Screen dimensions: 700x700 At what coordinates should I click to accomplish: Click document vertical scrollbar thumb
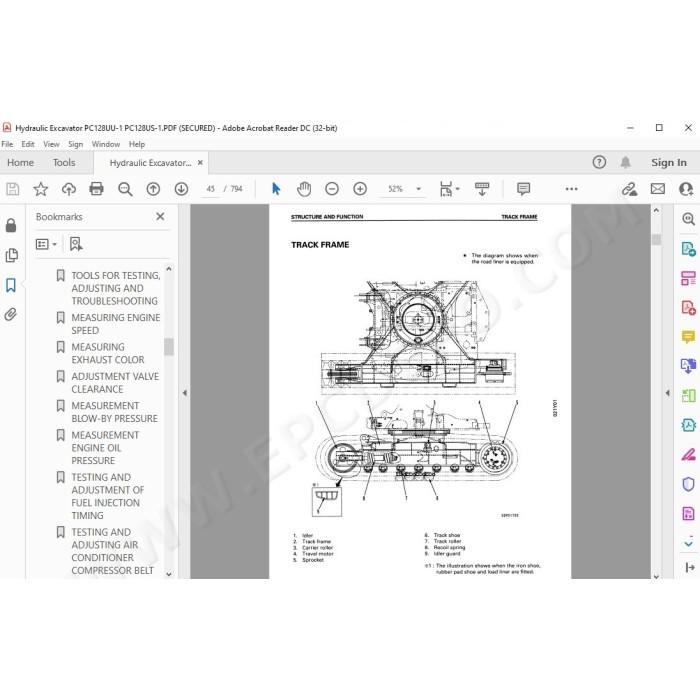point(656,240)
